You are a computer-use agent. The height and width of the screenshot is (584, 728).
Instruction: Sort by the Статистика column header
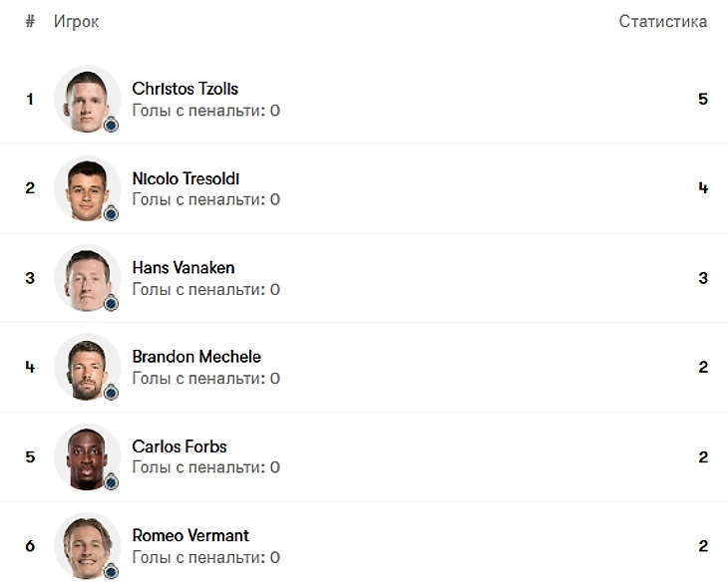point(663,21)
